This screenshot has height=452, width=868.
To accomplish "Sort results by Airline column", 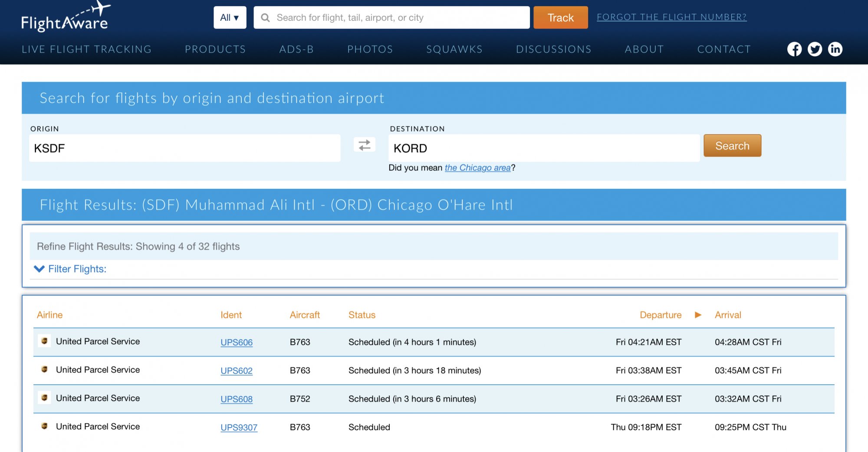I will 49,315.
